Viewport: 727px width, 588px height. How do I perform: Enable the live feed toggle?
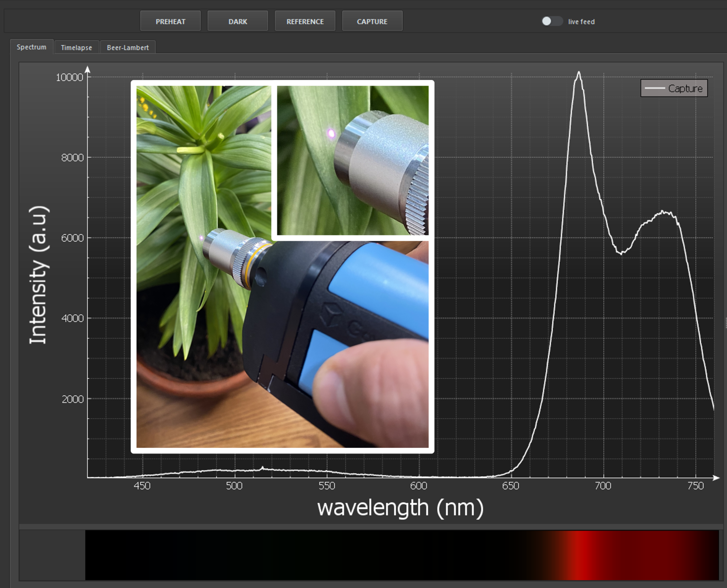pyautogui.click(x=552, y=21)
